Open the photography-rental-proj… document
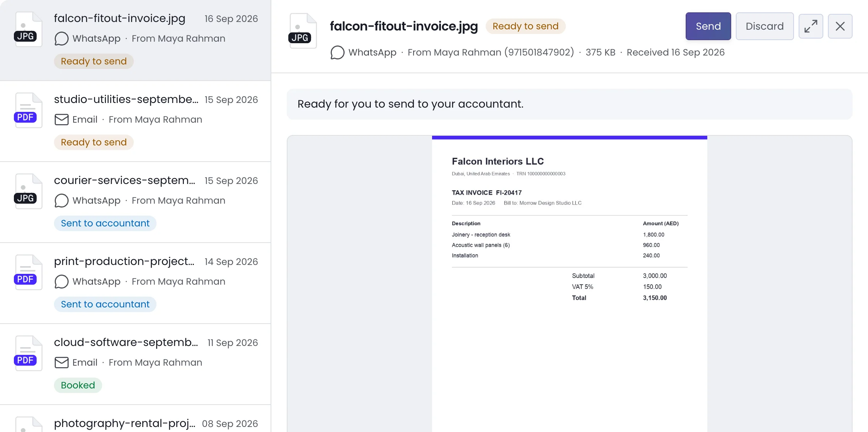This screenshot has width=868, height=432. point(135,418)
